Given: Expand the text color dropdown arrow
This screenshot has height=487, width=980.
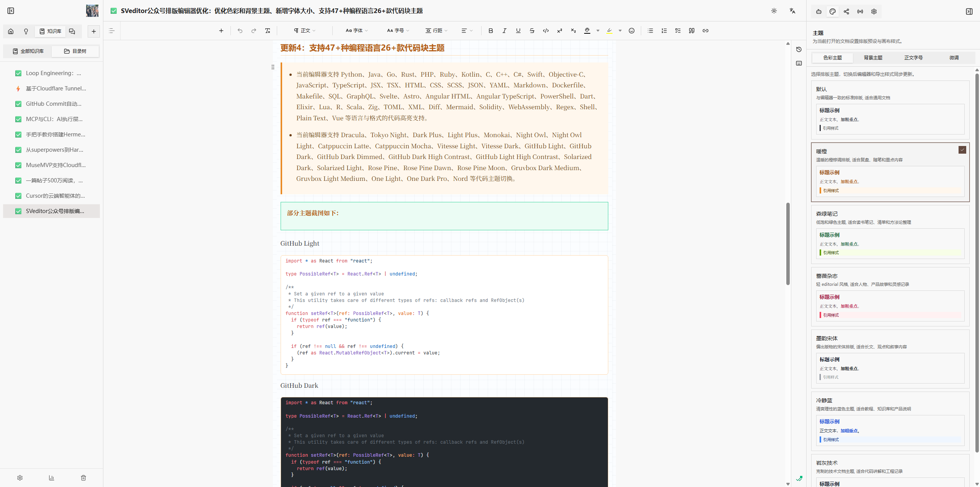Looking at the screenshot, I should [x=598, y=31].
